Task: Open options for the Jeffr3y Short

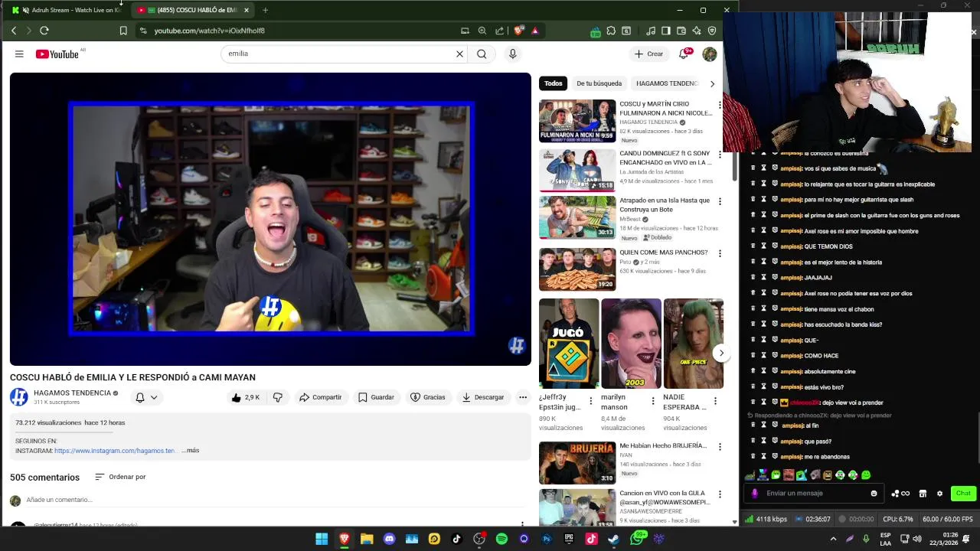Action: pyautogui.click(x=590, y=401)
